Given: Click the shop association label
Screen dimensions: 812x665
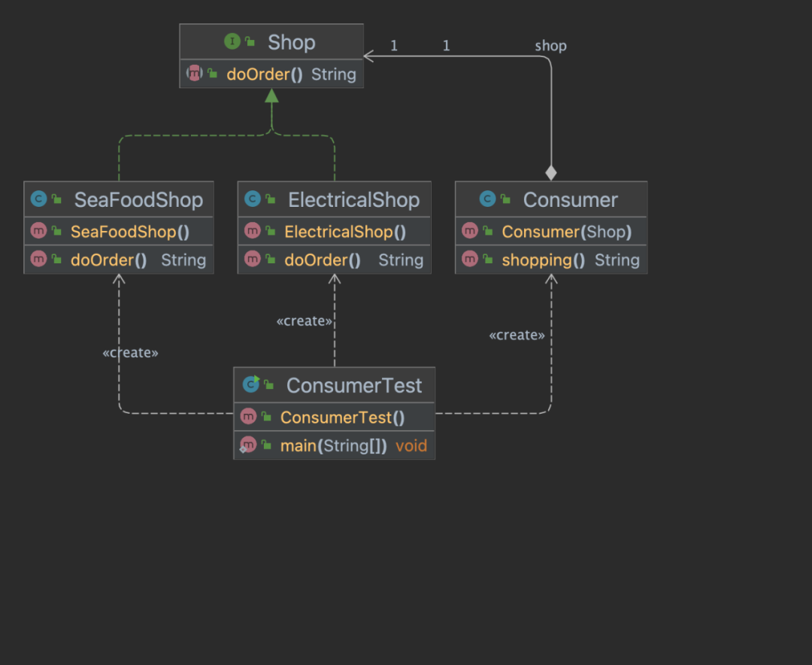Looking at the screenshot, I should (550, 46).
